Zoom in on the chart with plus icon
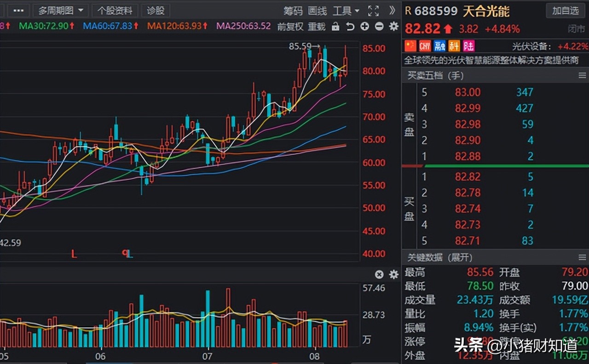 364,27
